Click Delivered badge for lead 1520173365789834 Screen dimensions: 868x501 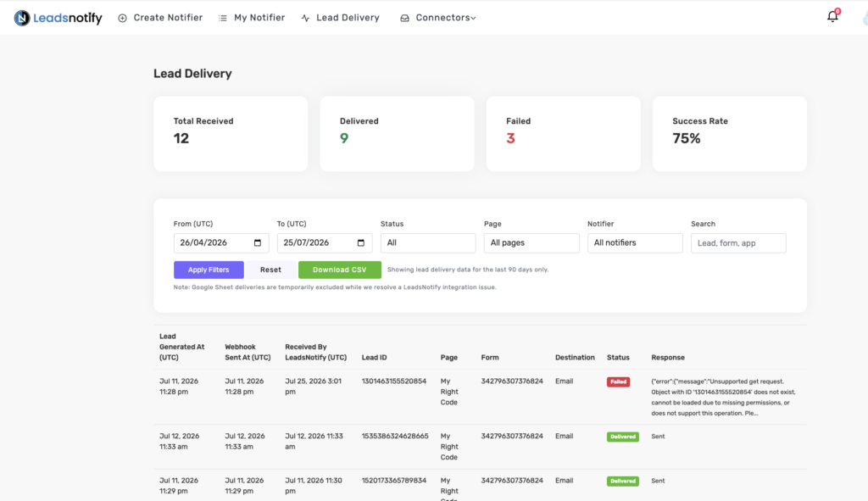click(x=623, y=481)
